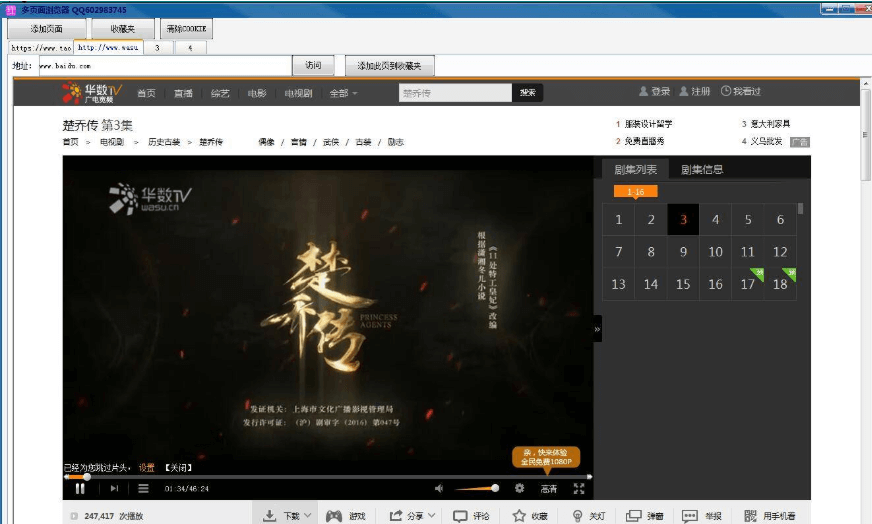Toggle 关灯 lights-off bulb icon
Image resolution: width=872 pixels, height=524 pixels.
tap(578, 516)
